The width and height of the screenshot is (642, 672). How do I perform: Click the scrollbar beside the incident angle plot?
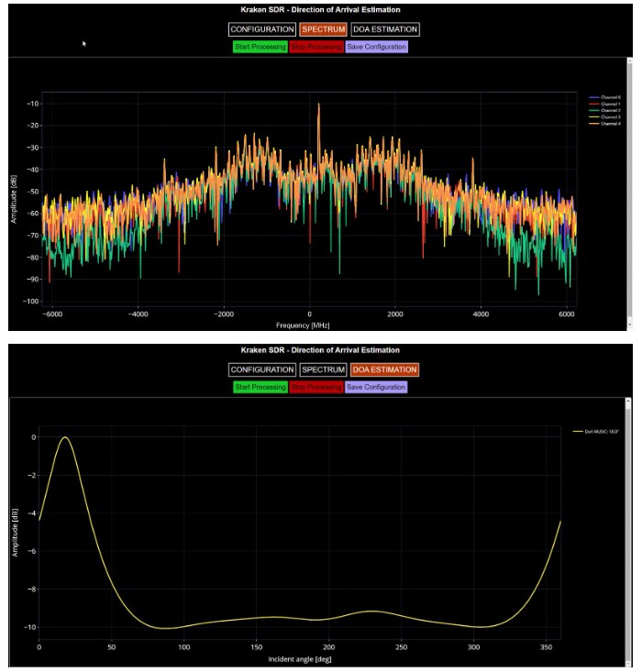click(628, 532)
